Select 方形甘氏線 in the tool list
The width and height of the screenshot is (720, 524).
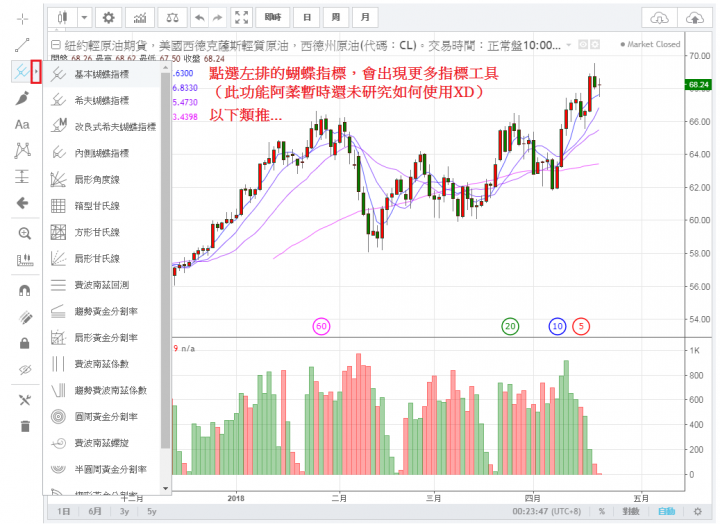pos(102,232)
